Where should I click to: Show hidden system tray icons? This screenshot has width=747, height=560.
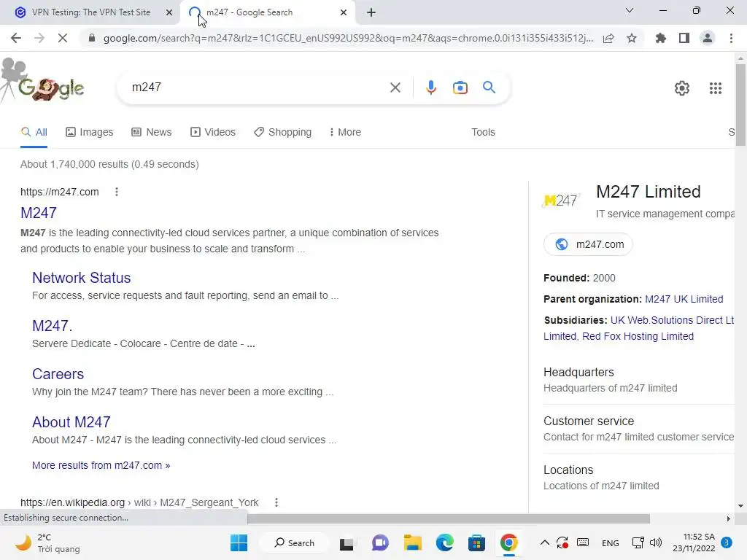(x=544, y=542)
